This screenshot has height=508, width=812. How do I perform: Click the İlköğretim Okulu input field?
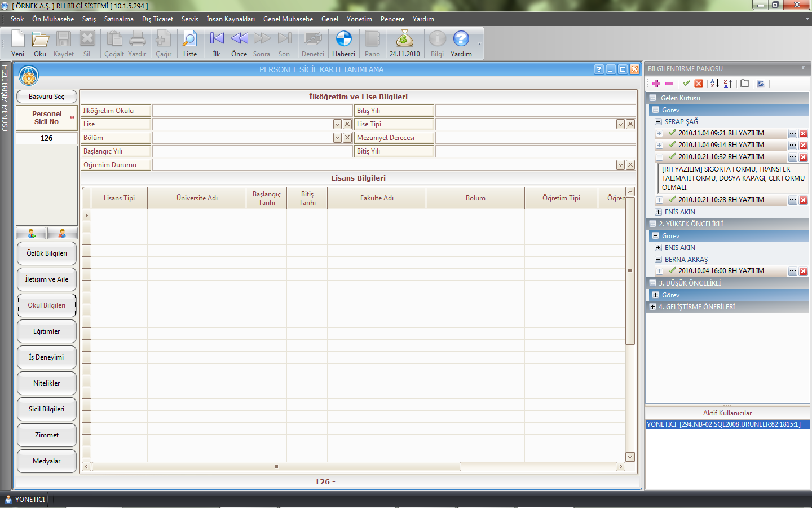[x=252, y=111]
